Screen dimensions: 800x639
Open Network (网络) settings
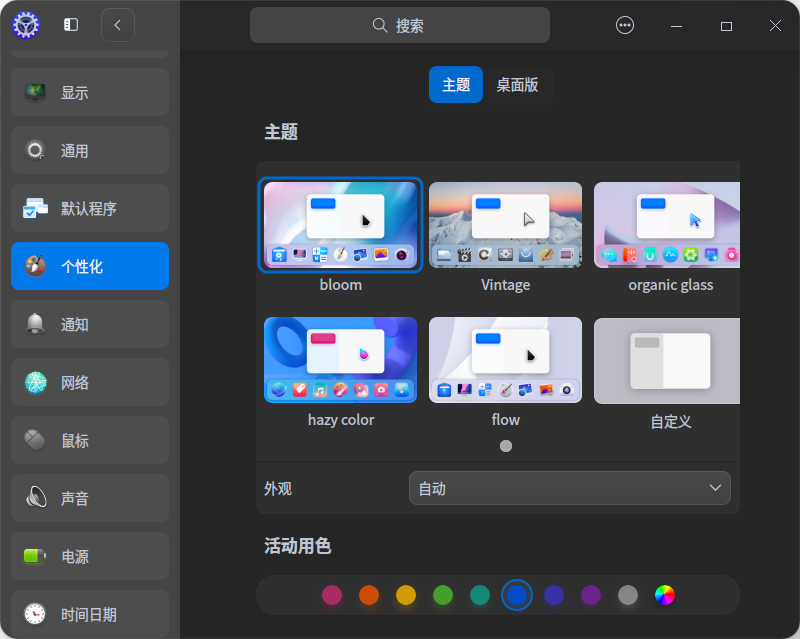[x=90, y=382]
